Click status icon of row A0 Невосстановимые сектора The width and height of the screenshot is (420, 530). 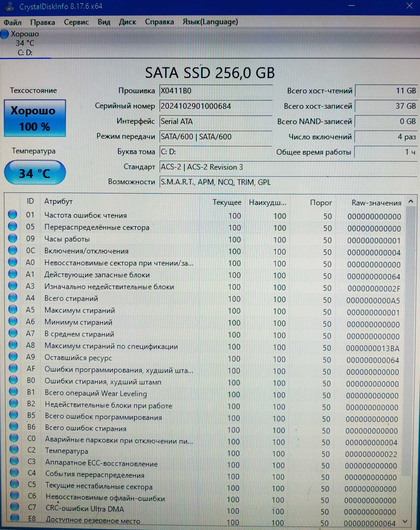pyautogui.click(x=13, y=262)
